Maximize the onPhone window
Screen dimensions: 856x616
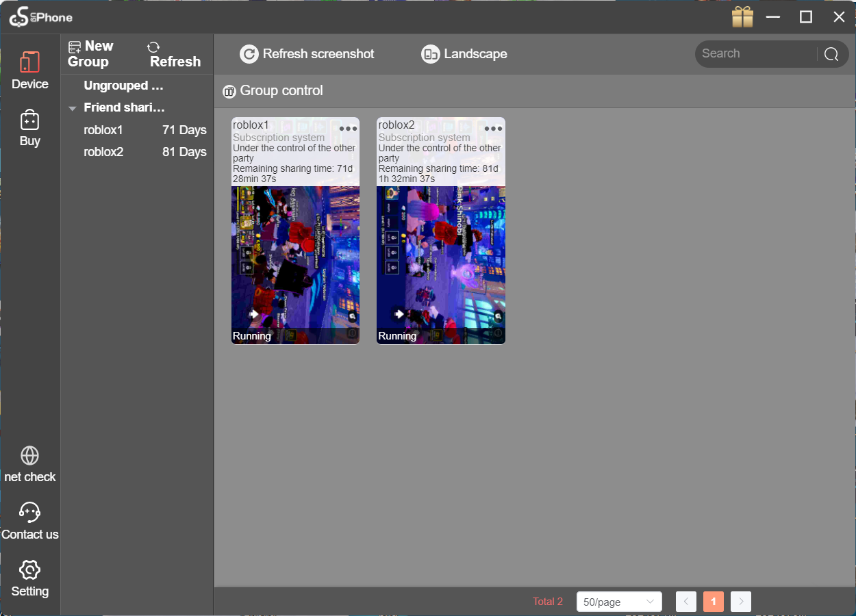pos(806,17)
